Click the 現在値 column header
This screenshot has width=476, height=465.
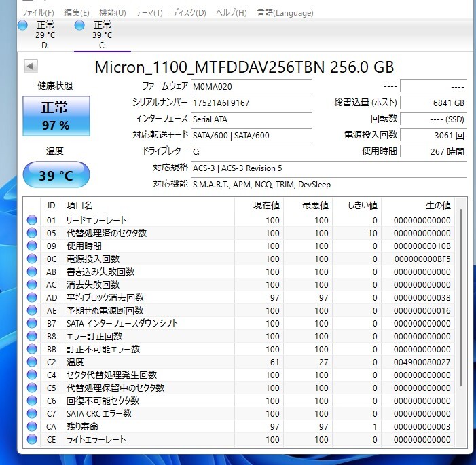coord(259,205)
